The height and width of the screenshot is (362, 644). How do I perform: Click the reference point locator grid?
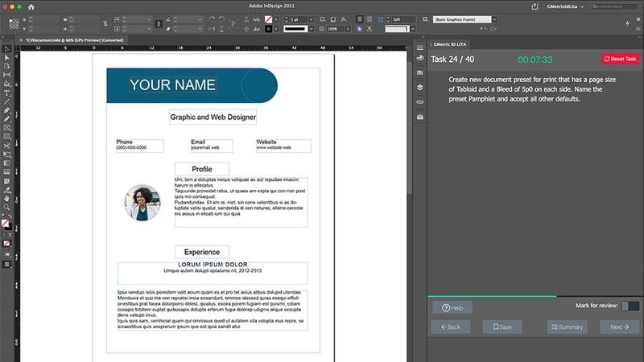[14, 24]
